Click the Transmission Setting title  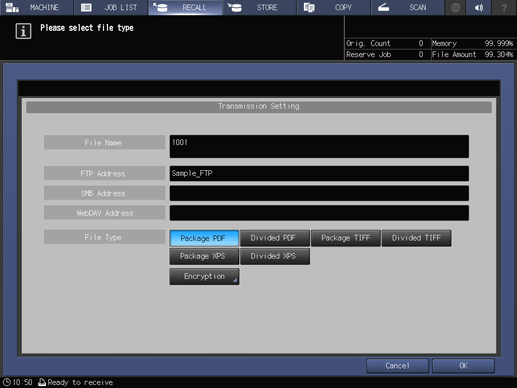tap(259, 106)
